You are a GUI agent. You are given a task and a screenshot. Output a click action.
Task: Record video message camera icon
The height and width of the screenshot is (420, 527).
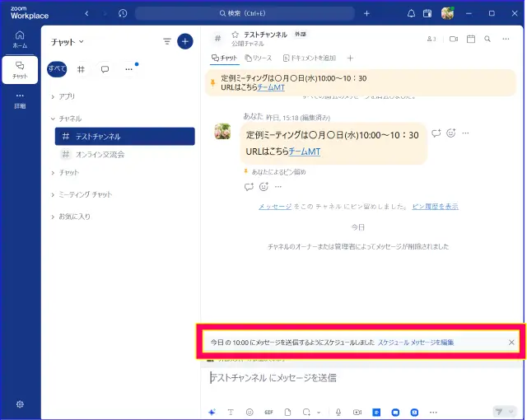(x=357, y=412)
